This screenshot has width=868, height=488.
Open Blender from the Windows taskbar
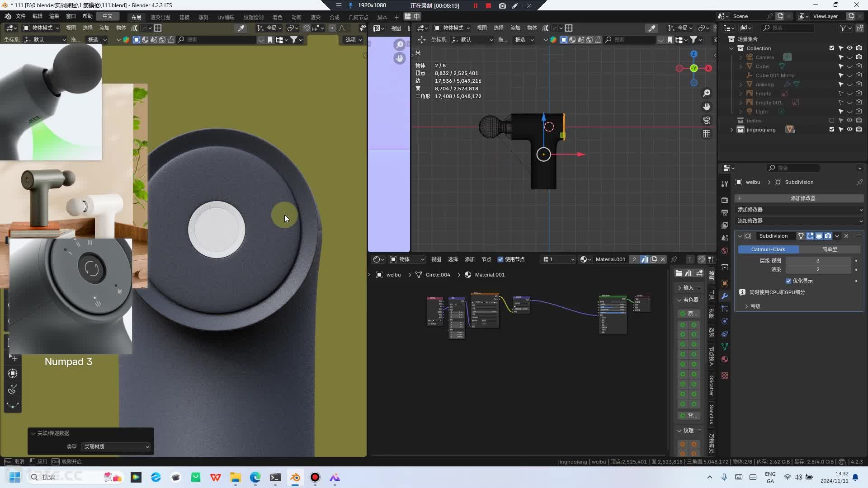coord(295,477)
